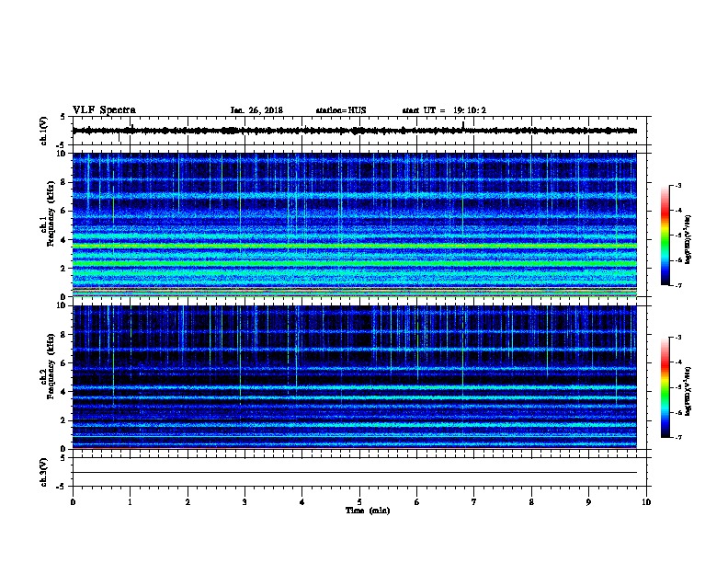Click the "2" kHz tick on ch.1 frequency axis
This screenshot has height=563, width=728.
pos(64,268)
